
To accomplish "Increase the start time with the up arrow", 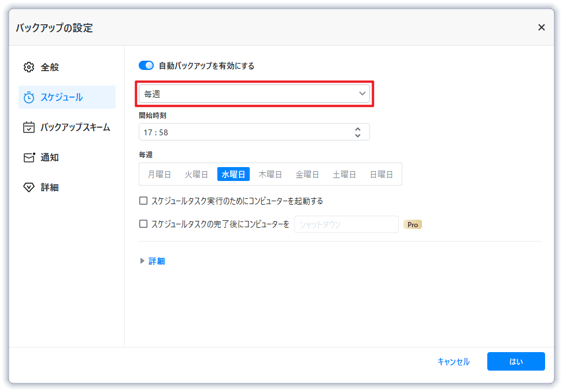I will click(x=358, y=129).
